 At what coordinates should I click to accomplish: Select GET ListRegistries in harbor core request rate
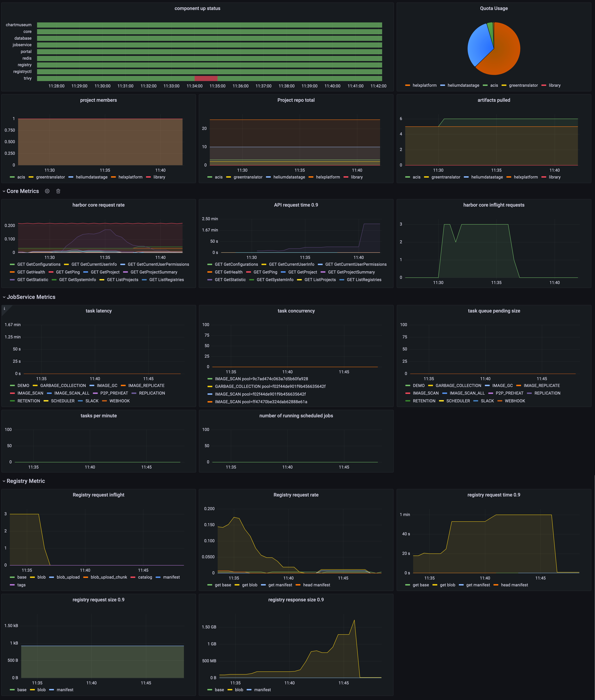coord(167,280)
